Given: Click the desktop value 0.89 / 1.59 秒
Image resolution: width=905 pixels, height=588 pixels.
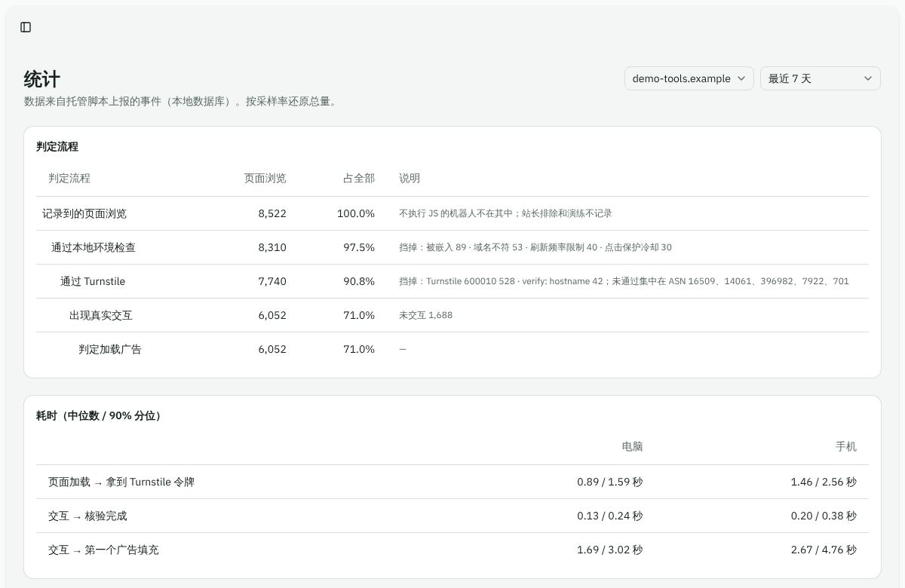Looking at the screenshot, I should pos(610,482).
